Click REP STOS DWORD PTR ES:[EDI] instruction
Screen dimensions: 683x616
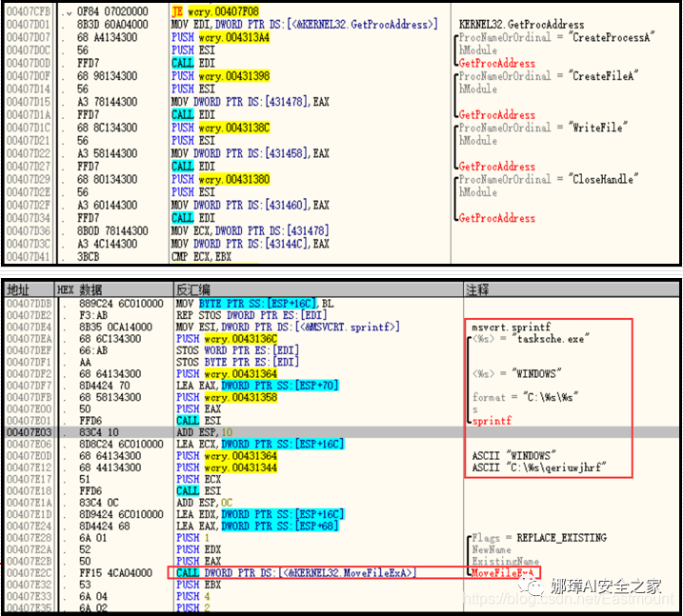click(x=251, y=315)
